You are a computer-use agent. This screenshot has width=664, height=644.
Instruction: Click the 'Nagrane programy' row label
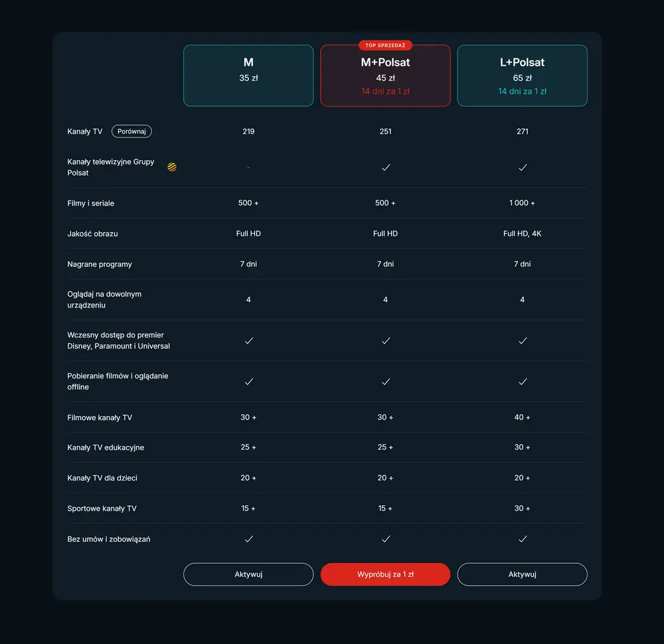click(100, 264)
